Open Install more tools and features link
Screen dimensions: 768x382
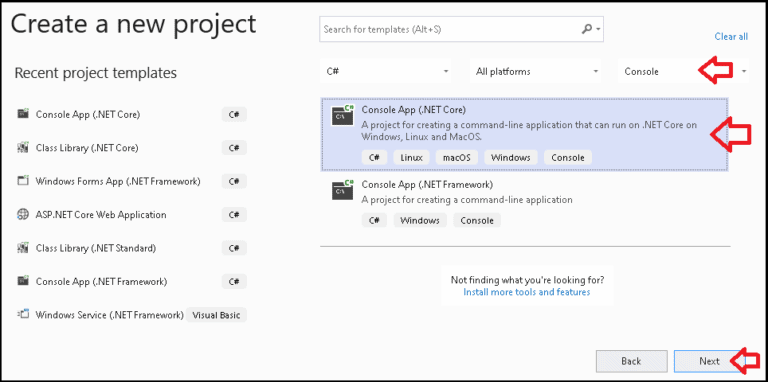click(527, 292)
